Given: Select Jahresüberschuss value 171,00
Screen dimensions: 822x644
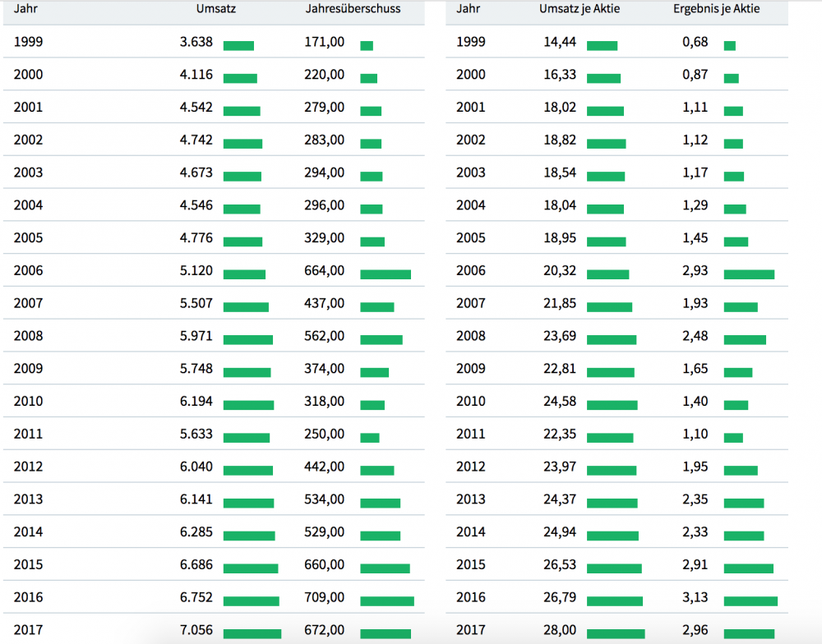Looking at the screenshot, I should (x=325, y=42).
